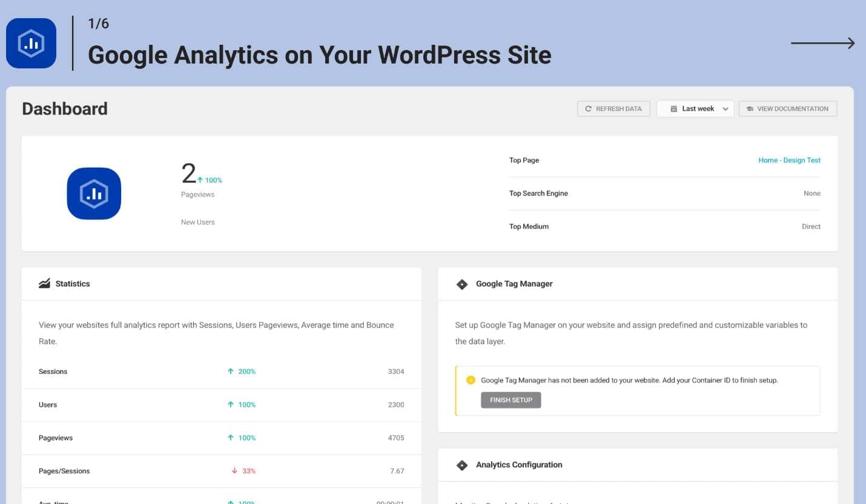Click the yellow warning notice icon
The width and height of the screenshot is (866, 504).
(x=471, y=381)
